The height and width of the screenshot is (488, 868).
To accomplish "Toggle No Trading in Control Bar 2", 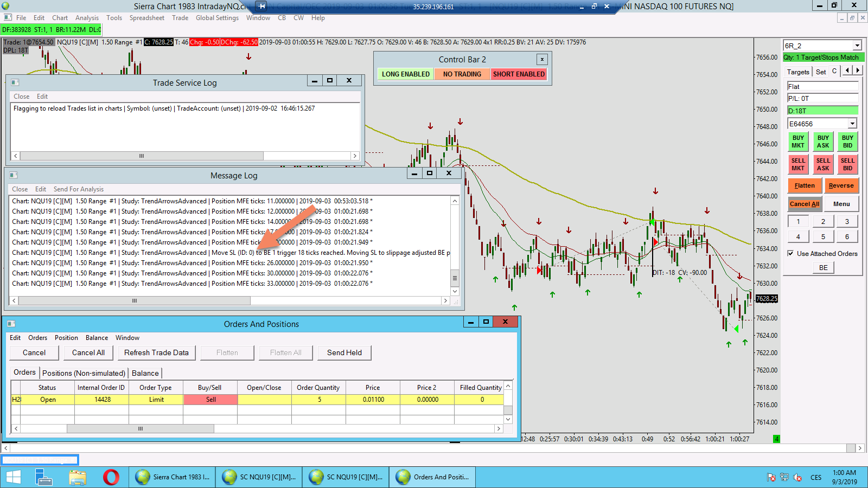I will [462, 74].
